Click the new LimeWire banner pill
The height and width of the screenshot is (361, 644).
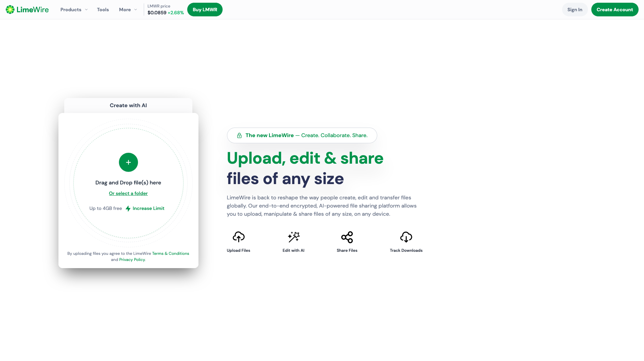302,135
